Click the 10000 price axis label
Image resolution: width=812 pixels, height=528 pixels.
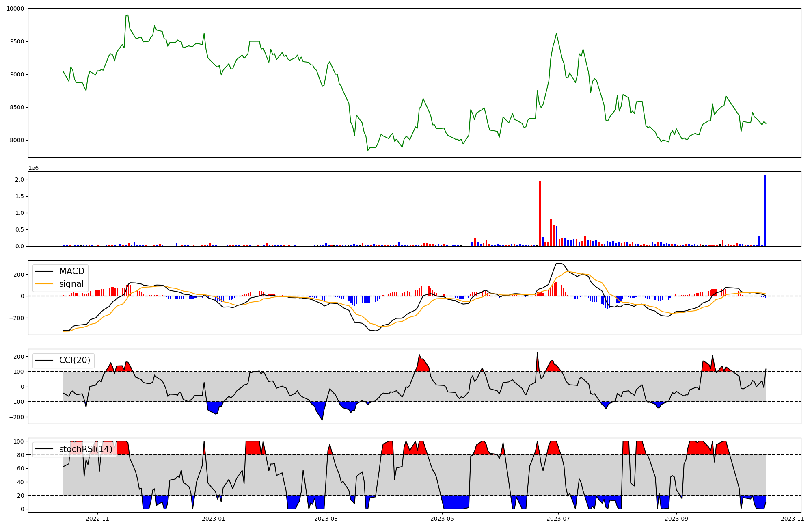(x=15, y=9)
